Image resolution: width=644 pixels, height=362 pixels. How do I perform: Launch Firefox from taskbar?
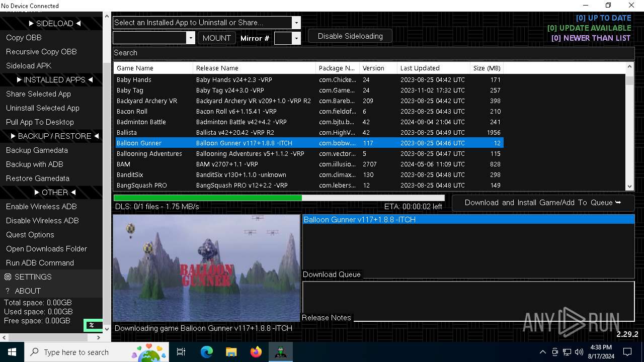pos(256,352)
